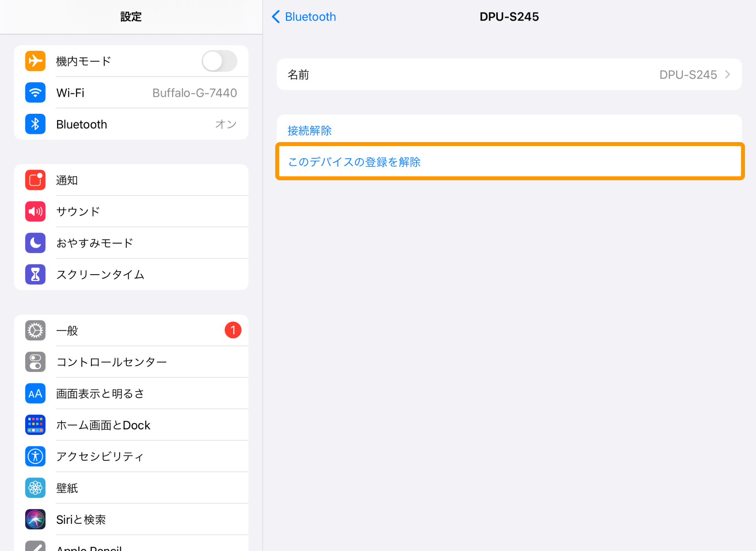The height and width of the screenshot is (551, 756).
Task: Open 通知 (Notifications) settings via the red icon
Action: click(x=35, y=180)
